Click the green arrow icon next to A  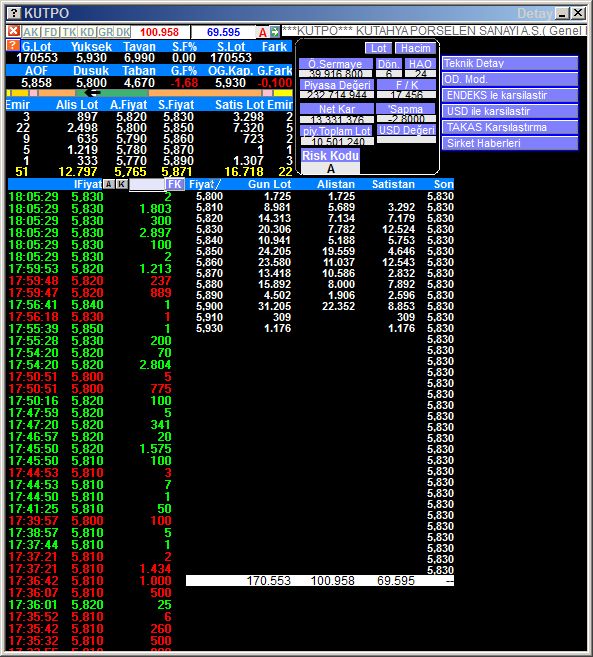[275, 32]
